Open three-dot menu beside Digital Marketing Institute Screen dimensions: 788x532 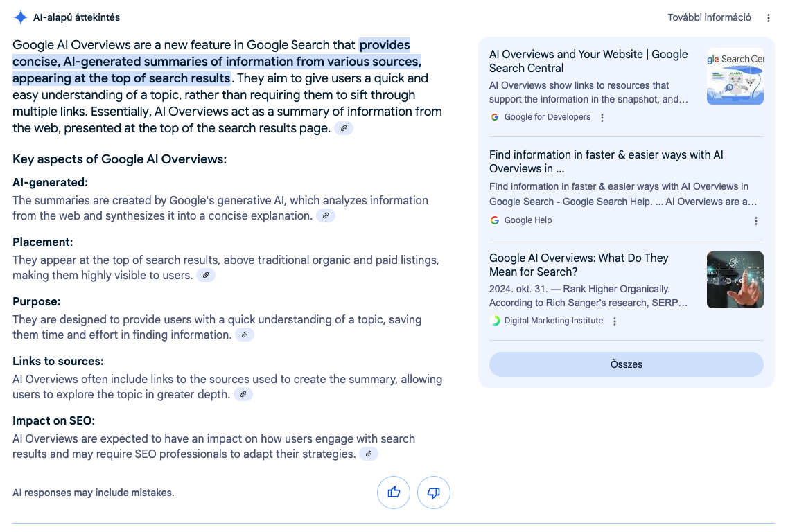tap(615, 321)
